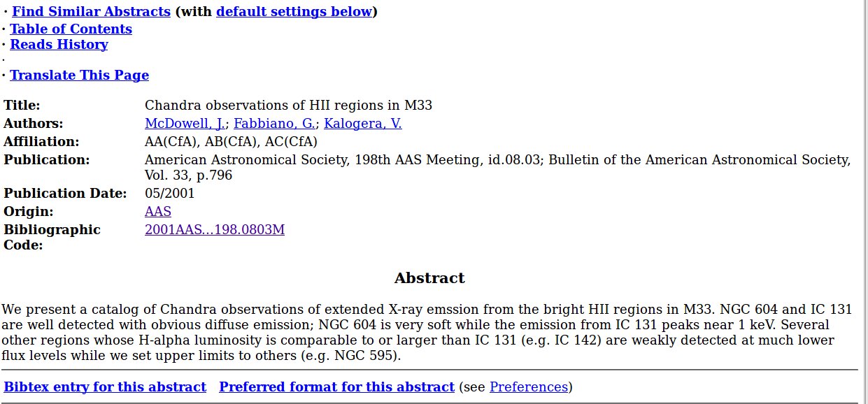Select author Fabbiano, G. link

pos(274,124)
